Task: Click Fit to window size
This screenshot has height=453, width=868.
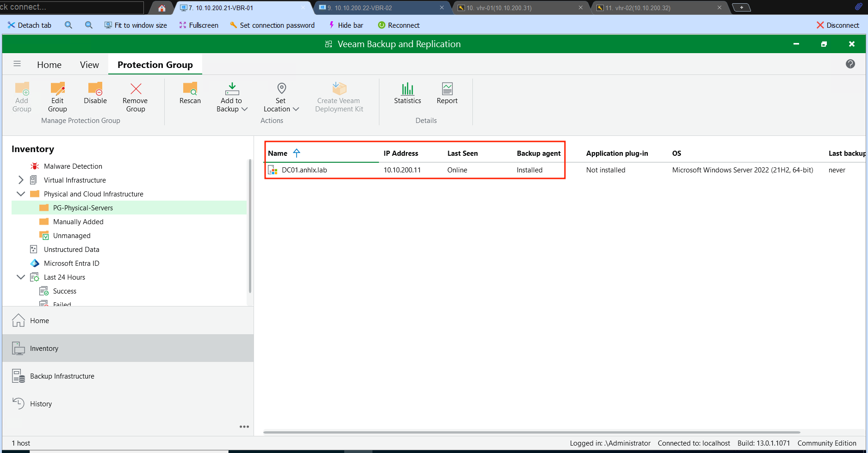Action: coord(136,25)
